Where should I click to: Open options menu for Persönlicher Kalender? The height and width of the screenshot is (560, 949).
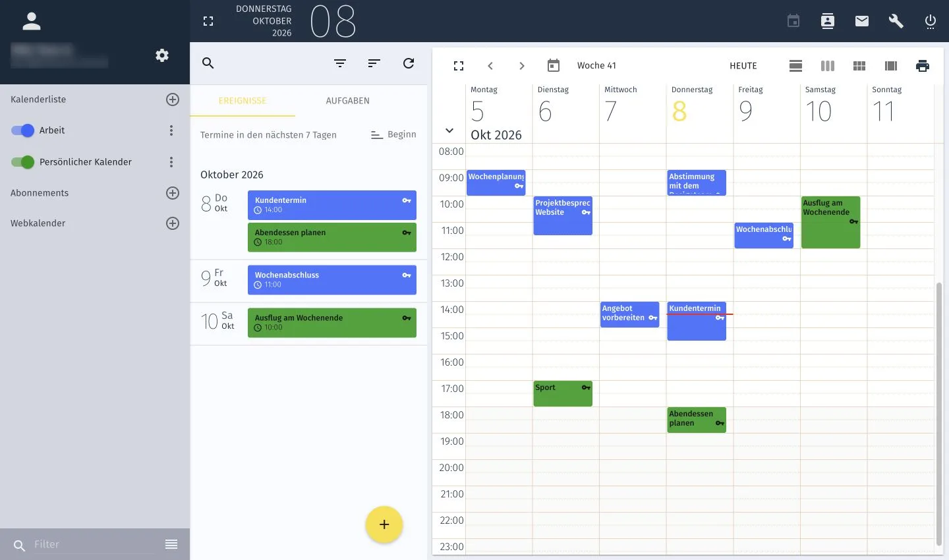[x=171, y=162]
